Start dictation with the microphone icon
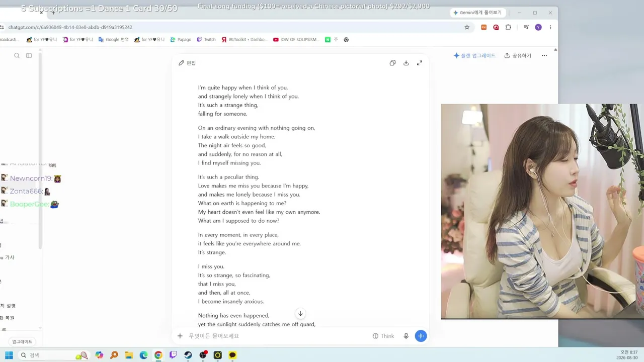 [x=406, y=336]
